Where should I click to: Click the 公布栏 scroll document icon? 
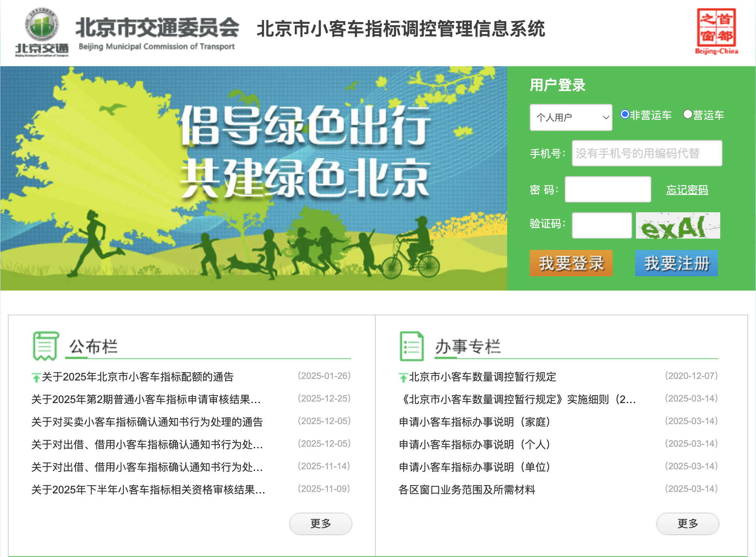[46, 345]
